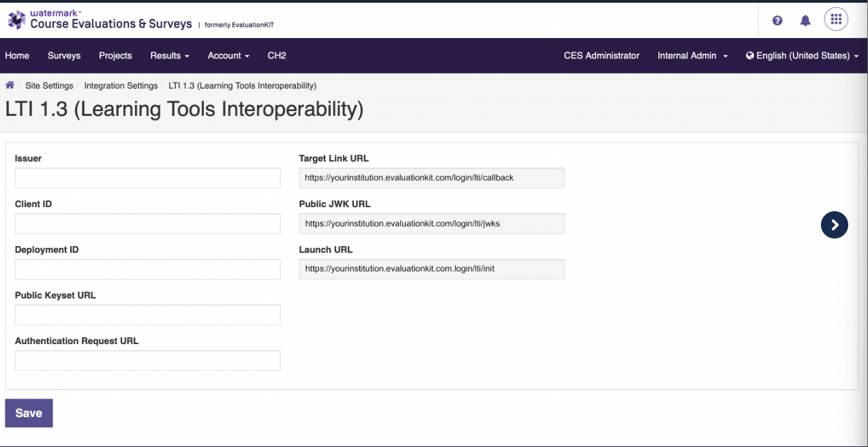
Task: Open the Home menu item
Action: point(17,56)
